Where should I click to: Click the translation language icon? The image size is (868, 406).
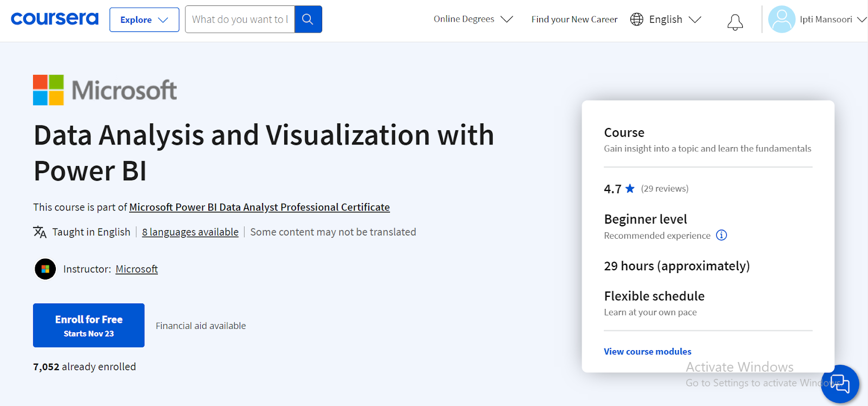40,232
